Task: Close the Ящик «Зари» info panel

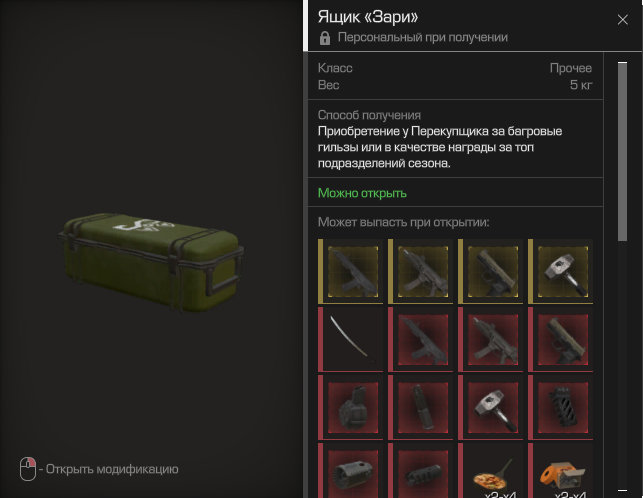Action: click(x=622, y=19)
